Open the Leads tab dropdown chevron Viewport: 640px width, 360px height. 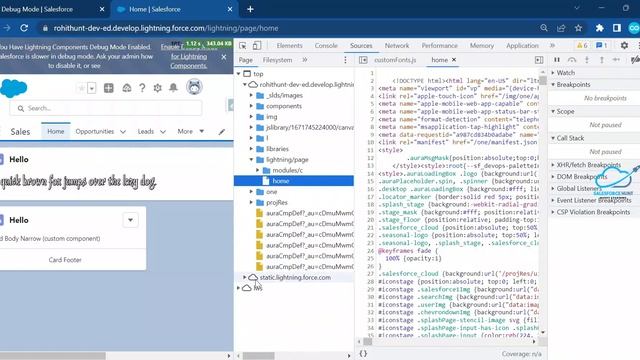coord(163,131)
